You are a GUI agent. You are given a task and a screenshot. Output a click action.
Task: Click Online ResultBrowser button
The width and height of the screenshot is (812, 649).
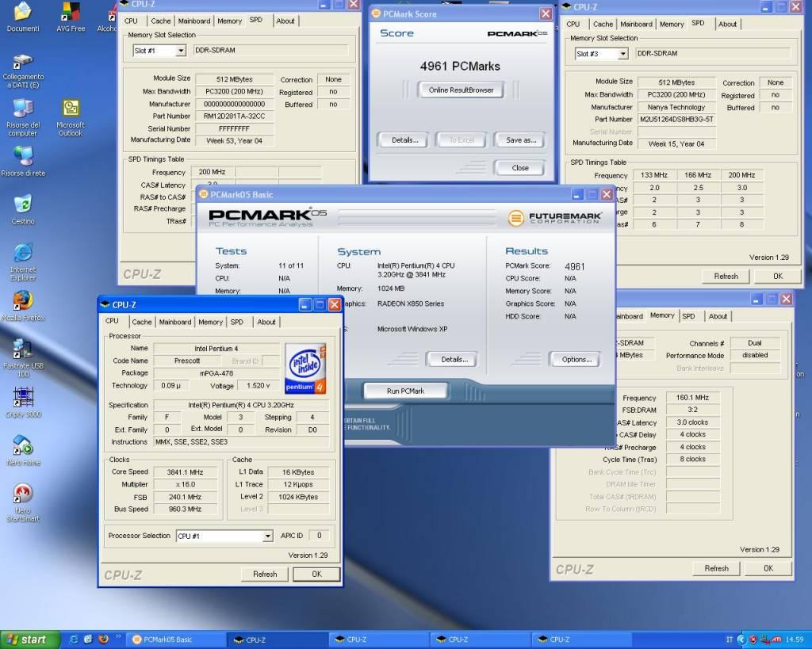click(461, 90)
